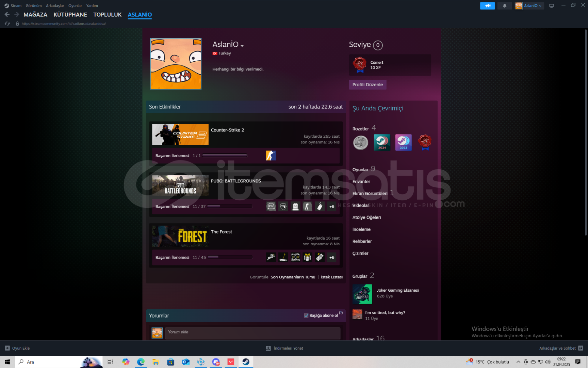The height and width of the screenshot is (368, 588).
Task: Reload the page with refresh icon
Action: pos(7,24)
